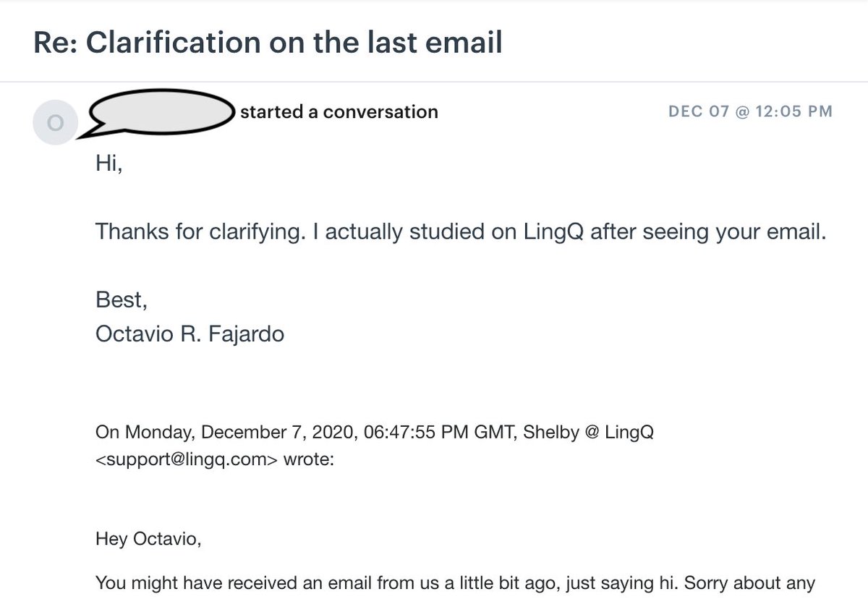Click the "Re: Clarification on the last email" subject
Viewport: 868px width, 599px height.
(268, 43)
